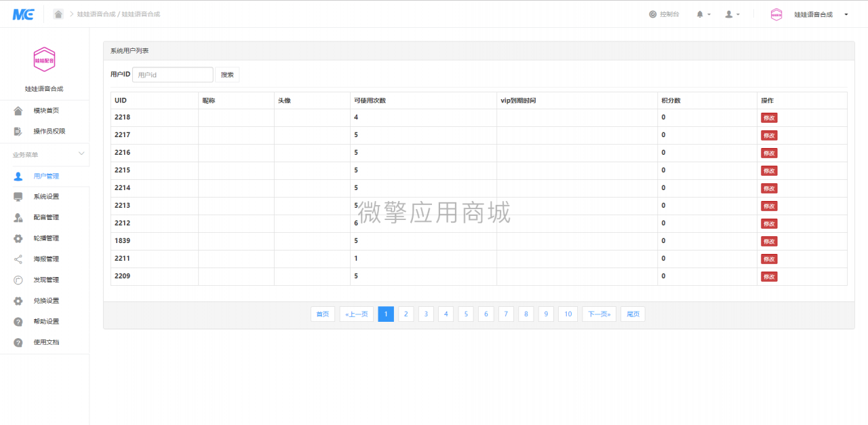Click 帮助设置 question mark icon

pyautogui.click(x=18, y=321)
